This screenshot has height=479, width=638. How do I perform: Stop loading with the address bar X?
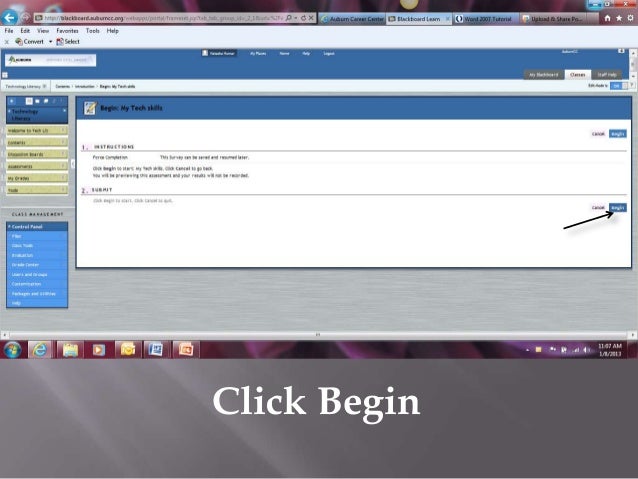[x=311, y=18]
